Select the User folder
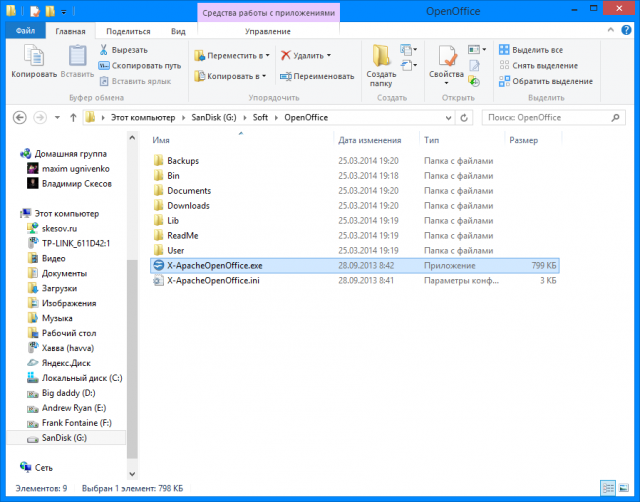 coord(355,251)
